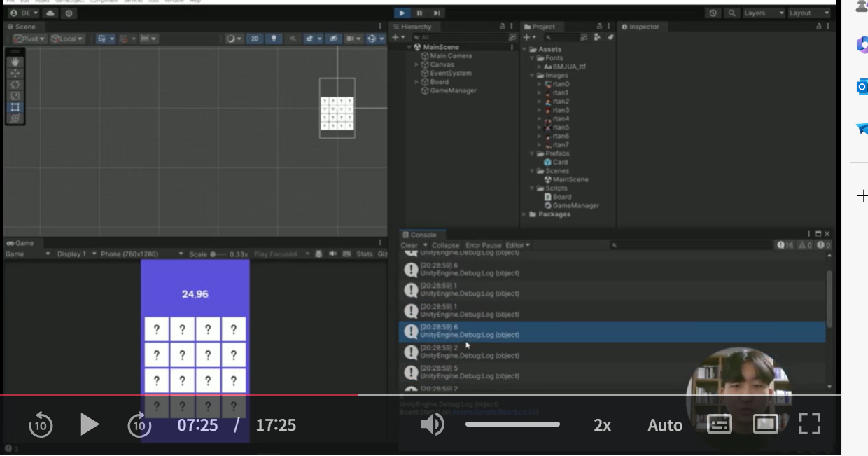Adjust video volume slider
Image resolution: width=868 pixels, height=456 pixels.
[x=512, y=424]
